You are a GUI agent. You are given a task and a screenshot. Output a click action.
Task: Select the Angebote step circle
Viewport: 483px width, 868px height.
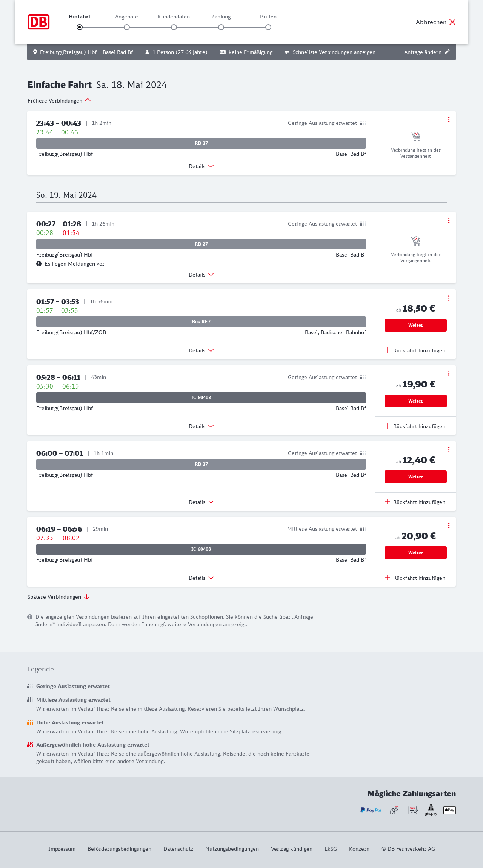click(x=127, y=27)
